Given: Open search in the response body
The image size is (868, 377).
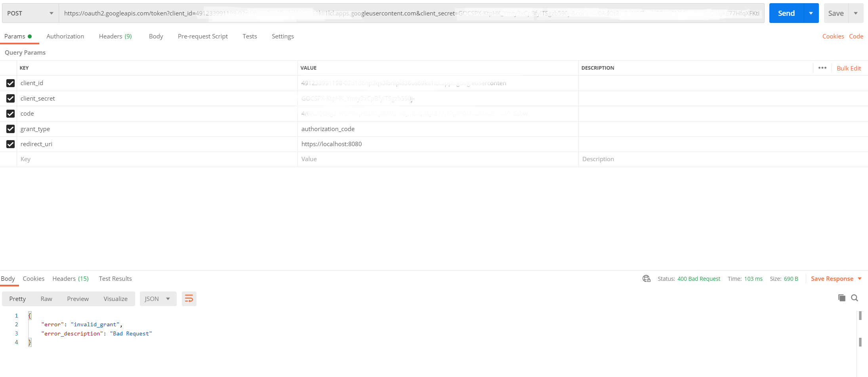Looking at the screenshot, I should coord(855,298).
